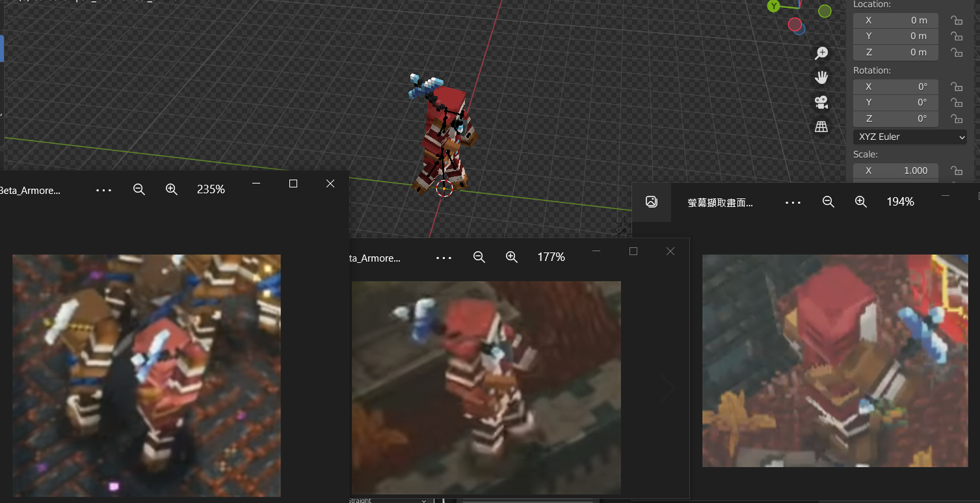Screen dimensions: 980x503
Task: Click the 螢幕擷取畫面 title of the 194% window
Action: (720, 202)
